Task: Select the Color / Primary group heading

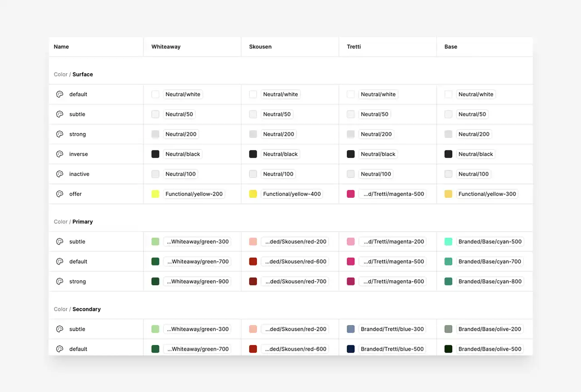Action: click(73, 222)
